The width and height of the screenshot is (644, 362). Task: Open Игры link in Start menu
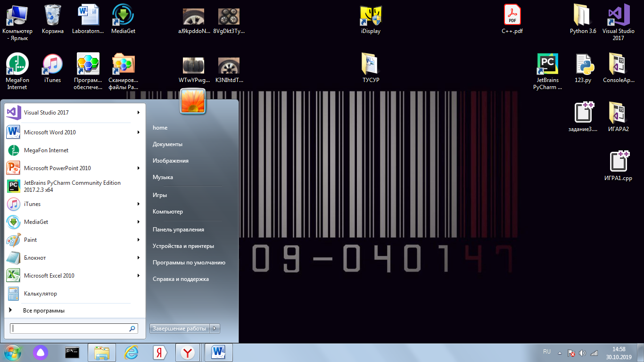click(x=160, y=195)
